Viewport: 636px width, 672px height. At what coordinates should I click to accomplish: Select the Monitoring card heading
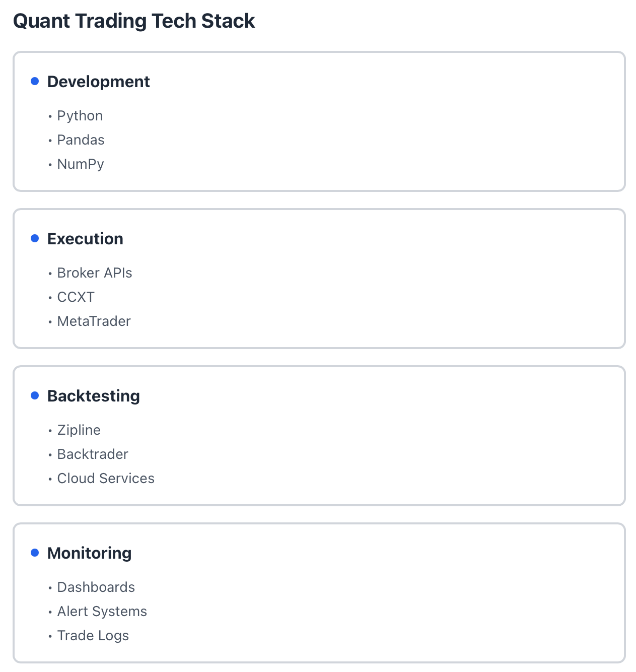coord(90,553)
